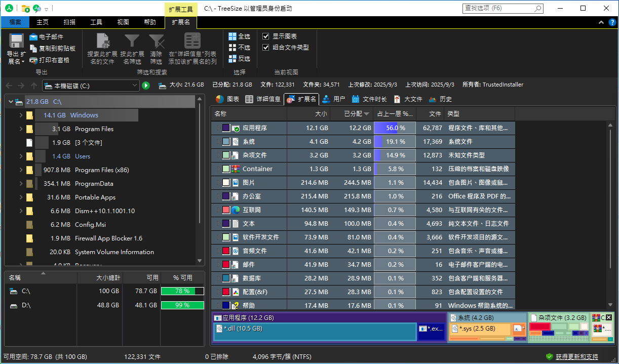Click the 反选 invert selection icon
Screen dimensions: 619x364
pos(233,59)
